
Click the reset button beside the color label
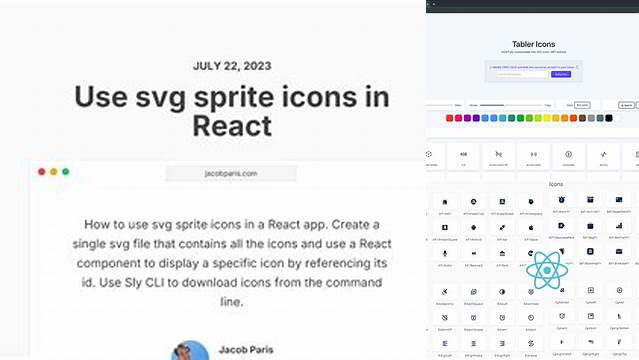pos(582,105)
